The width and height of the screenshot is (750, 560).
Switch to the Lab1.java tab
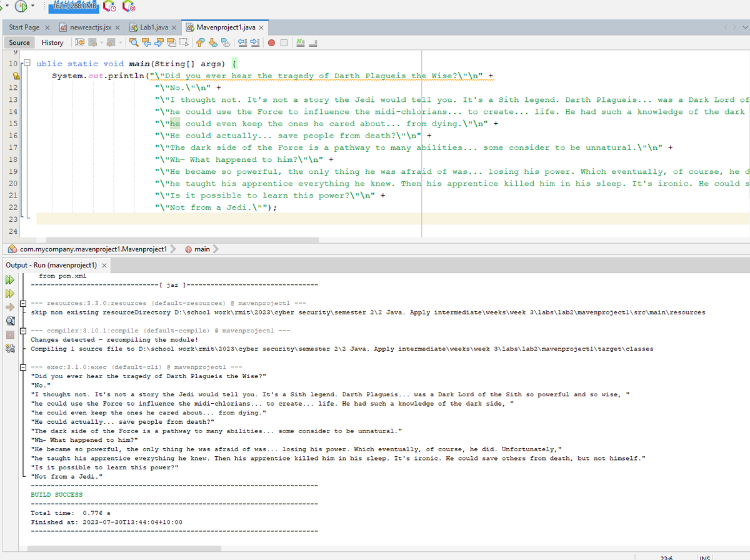(153, 27)
